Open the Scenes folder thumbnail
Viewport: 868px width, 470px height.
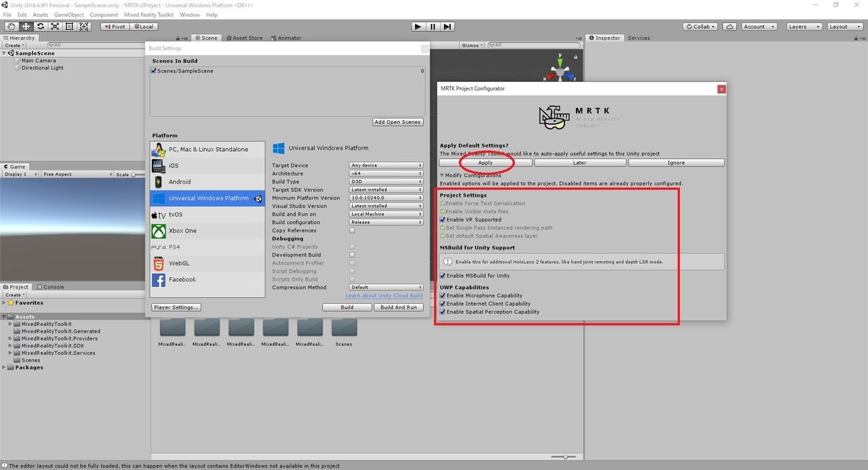[344, 331]
